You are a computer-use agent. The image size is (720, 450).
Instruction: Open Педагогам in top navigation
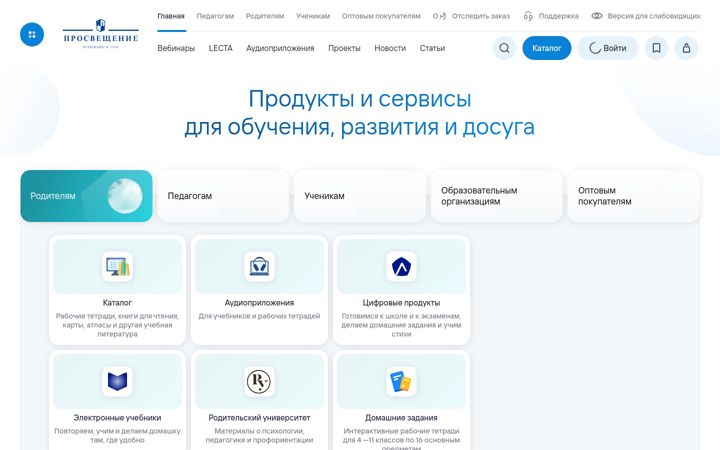tap(215, 16)
